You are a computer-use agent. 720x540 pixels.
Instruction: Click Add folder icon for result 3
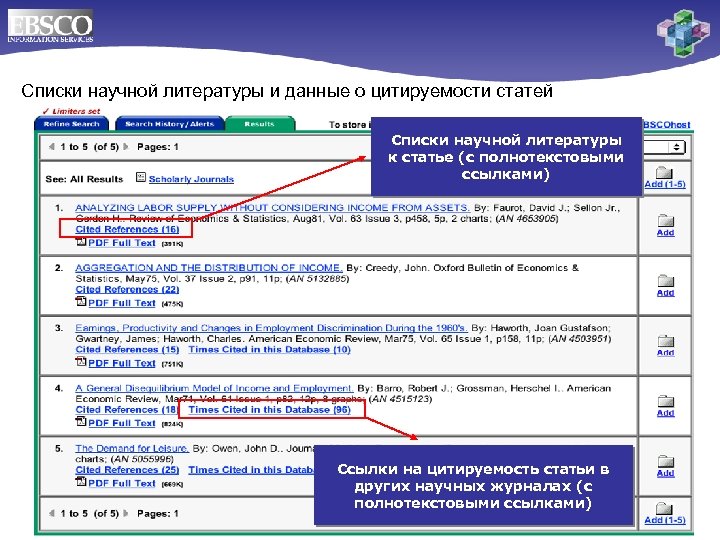(665, 341)
